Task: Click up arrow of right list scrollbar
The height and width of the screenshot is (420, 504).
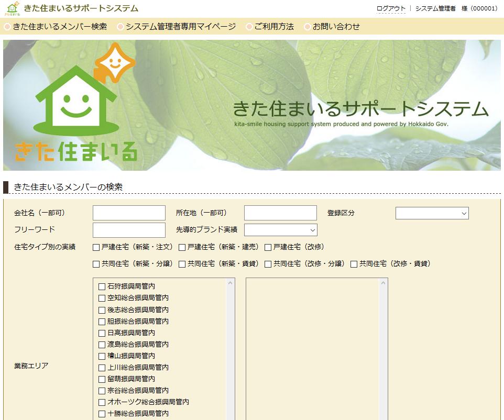Action: 383,283
